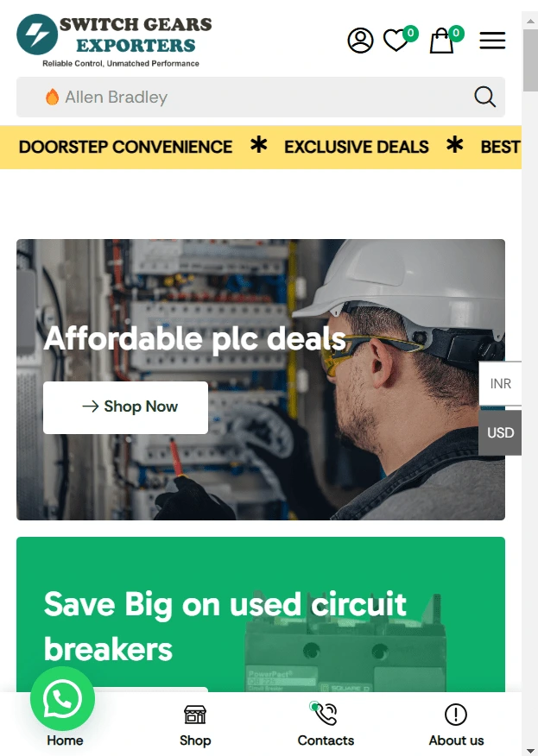Open the shopping bag cart icon
Viewport: 538px width, 756px height.
point(441,41)
